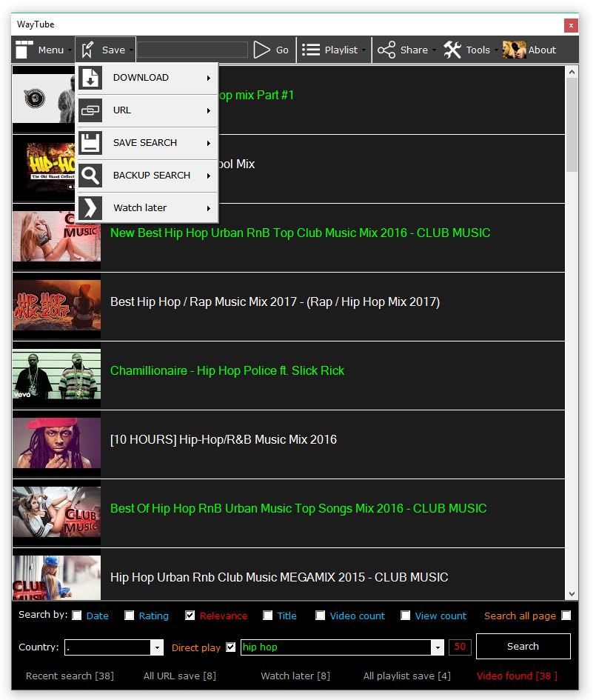Click the Search button
Viewport: 596px width, 700px height.
tap(523, 647)
